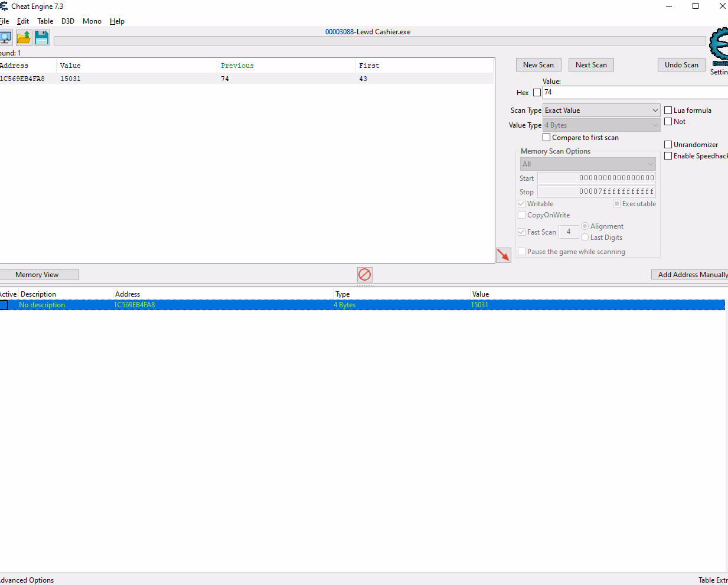Click the Stop address field
728x585 pixels.
(x=596, y=191)
